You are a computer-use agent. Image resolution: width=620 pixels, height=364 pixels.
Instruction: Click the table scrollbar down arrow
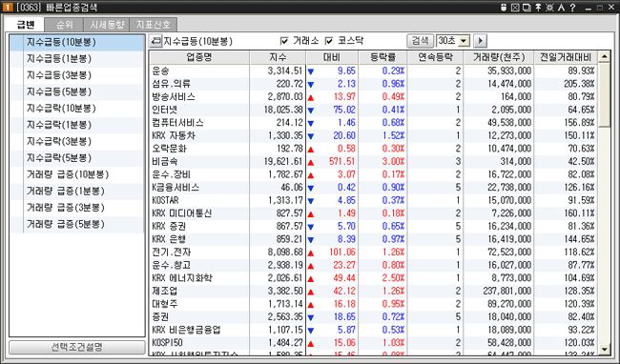coord(604,349)
